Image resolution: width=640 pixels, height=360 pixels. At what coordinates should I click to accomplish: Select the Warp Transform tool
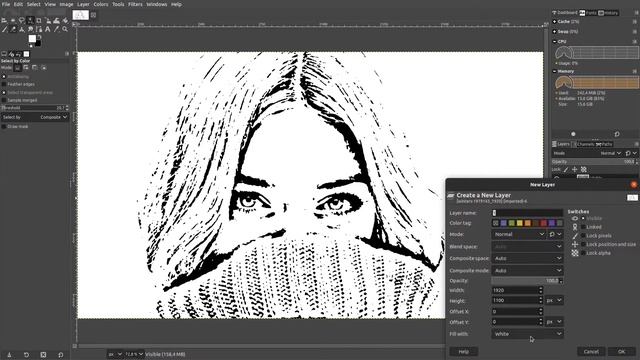click(56, 20)
